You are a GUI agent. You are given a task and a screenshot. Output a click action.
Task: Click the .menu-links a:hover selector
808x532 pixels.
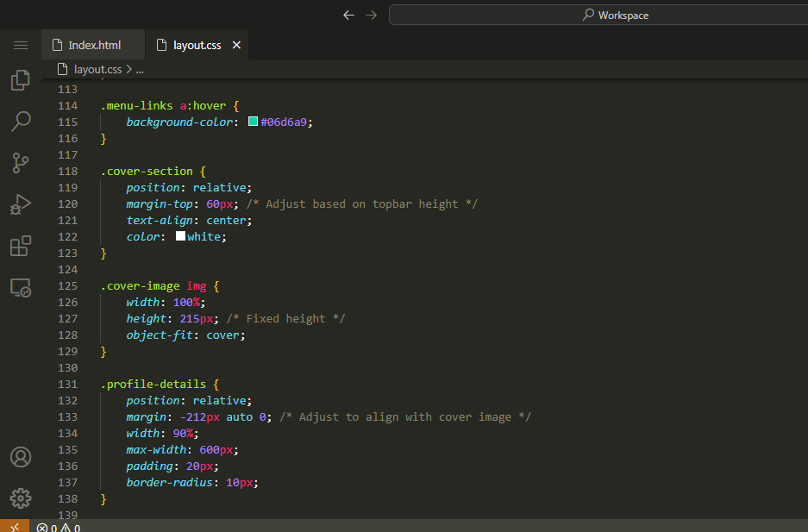point(163,105)
